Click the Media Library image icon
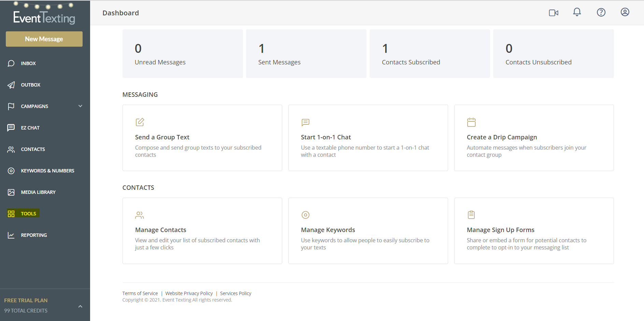This screenshot has width=644, height=321. click(11, 192)
